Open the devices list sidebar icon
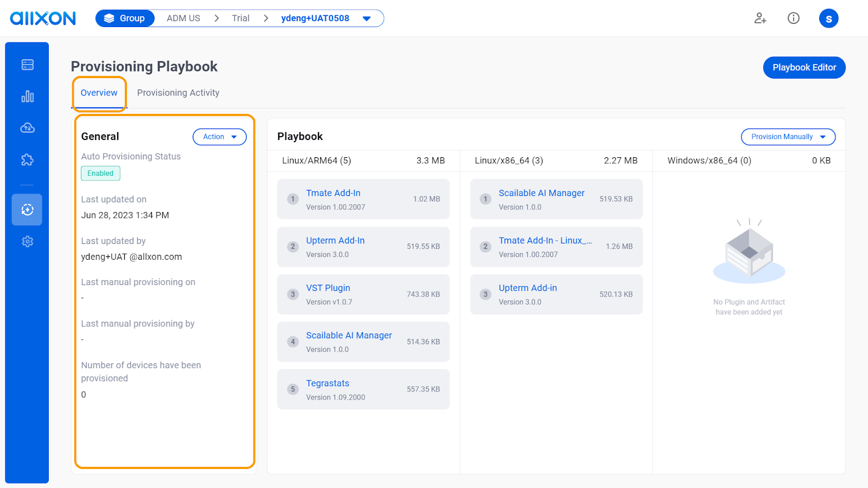This screenshot has width=868, height=488. 27,65
